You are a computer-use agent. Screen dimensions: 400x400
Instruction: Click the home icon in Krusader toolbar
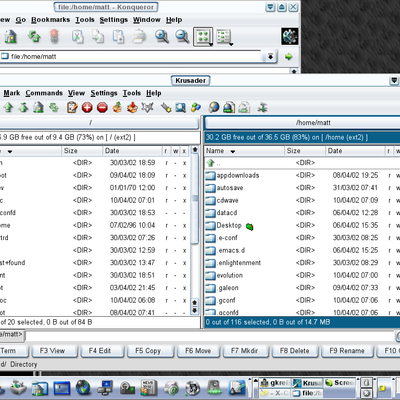[x=38, y=107]
